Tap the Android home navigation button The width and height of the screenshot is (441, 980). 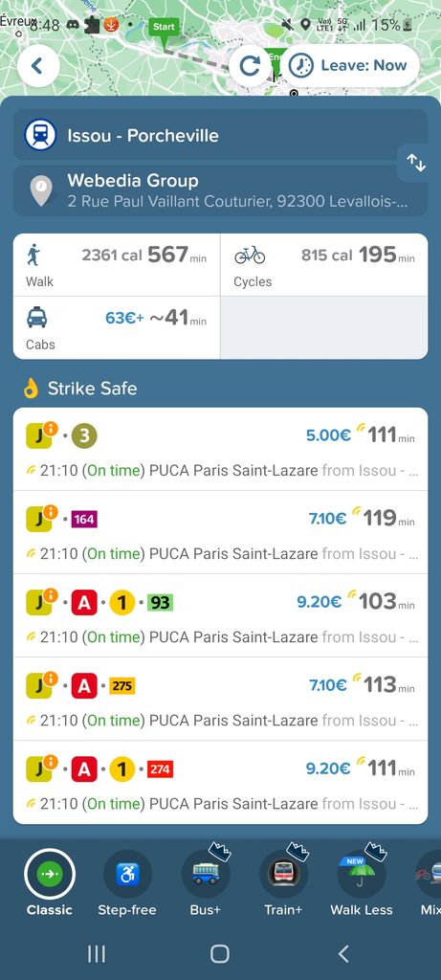pos(220,953)
